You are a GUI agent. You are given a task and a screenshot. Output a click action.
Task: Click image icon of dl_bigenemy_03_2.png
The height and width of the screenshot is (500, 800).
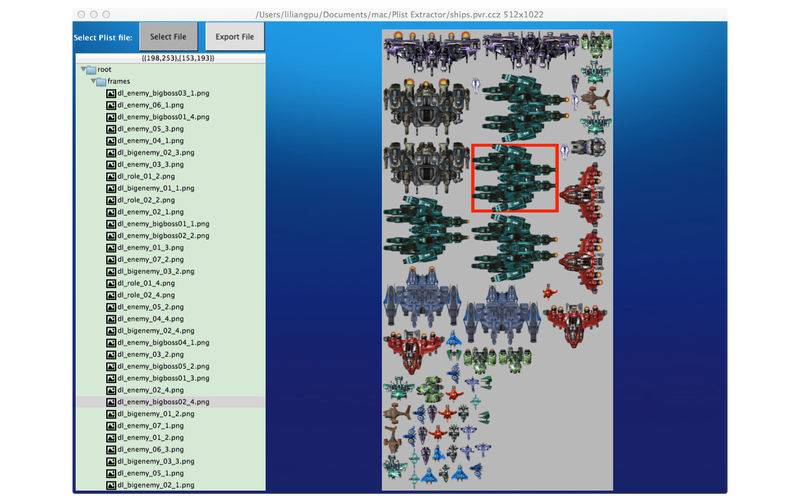pyautogui.click(x=111, y=271)
